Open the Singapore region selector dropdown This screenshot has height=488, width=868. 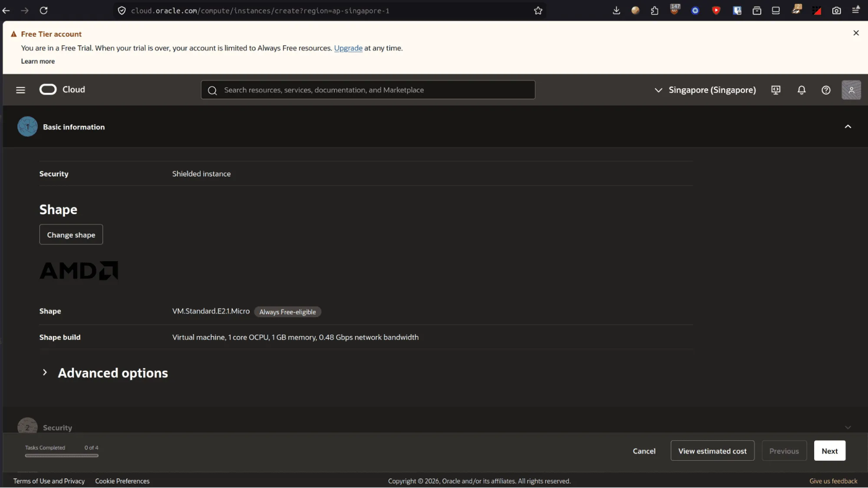(x=705, y=90)
